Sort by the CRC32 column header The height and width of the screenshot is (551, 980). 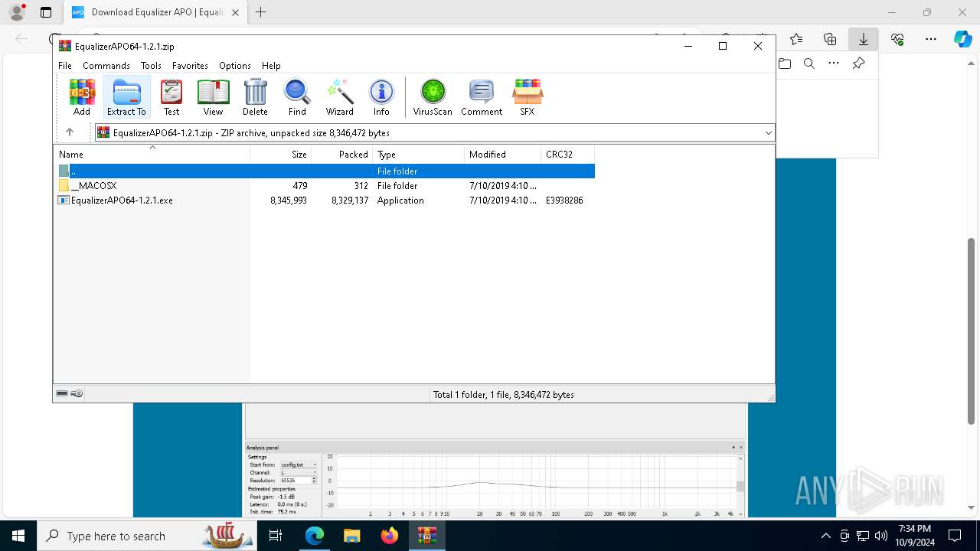coord(567,155)
